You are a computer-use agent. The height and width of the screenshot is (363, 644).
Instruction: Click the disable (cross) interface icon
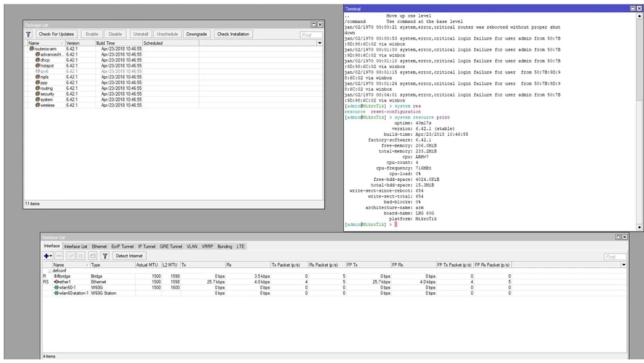pyautogui.click(x=81, y=256)
